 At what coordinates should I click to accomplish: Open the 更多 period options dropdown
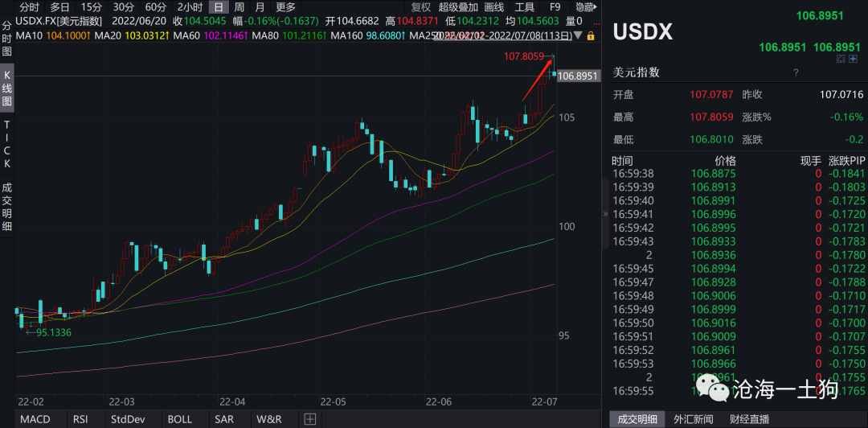285,7
